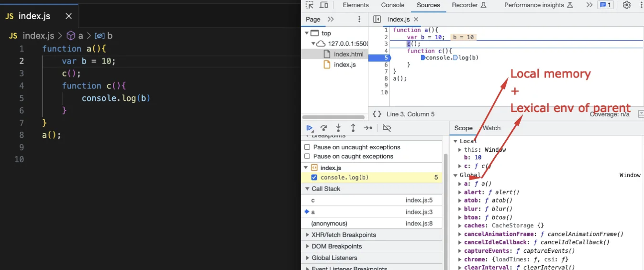Click pretty print braces icon
644x270 pixels.
[x=377, y=114]
